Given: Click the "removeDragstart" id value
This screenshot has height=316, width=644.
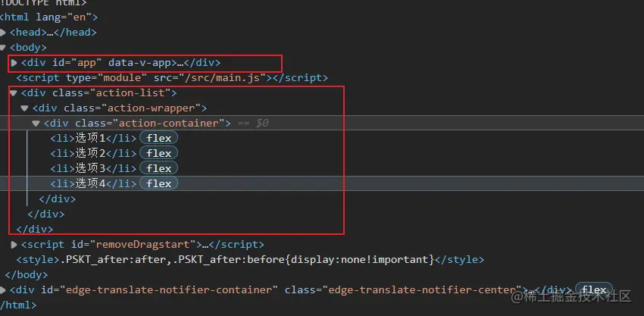Looking at the screenshot, I should (143, 245).
